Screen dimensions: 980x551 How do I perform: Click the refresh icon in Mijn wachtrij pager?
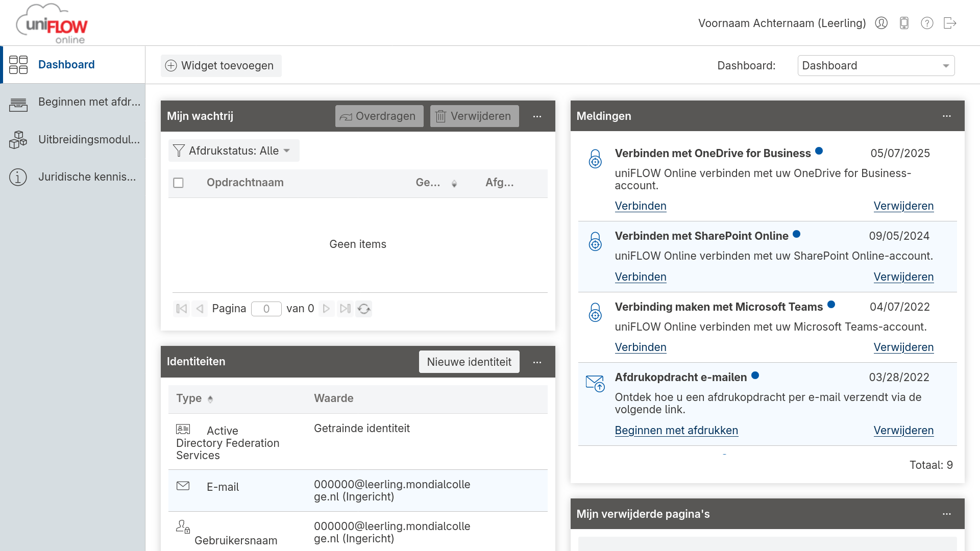click(x=364, y=309)
